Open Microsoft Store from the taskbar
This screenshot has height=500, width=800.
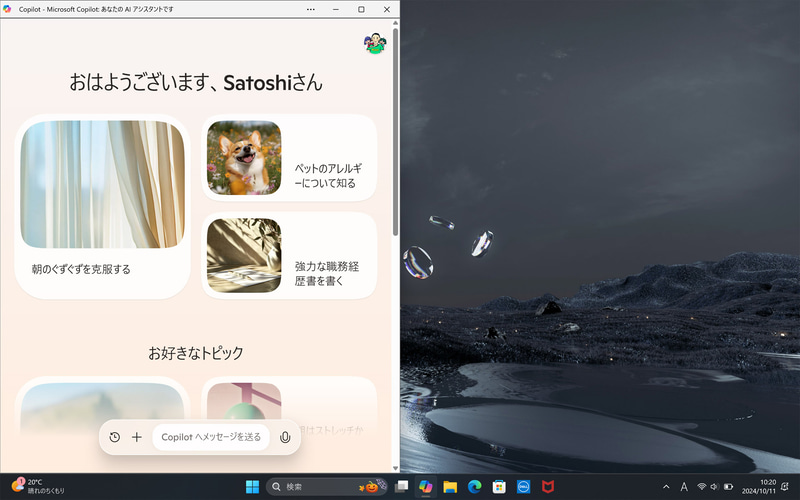click(x=499, y=487)
